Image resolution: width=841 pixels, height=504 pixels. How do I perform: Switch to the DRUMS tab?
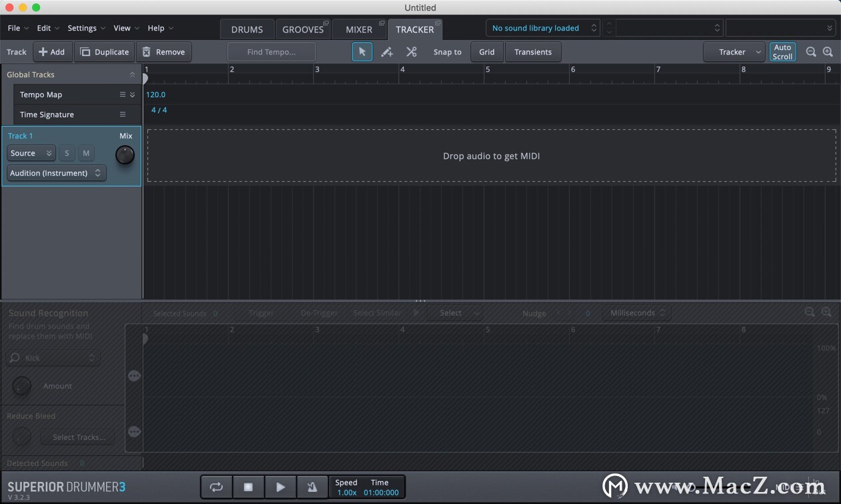pos(247,29)
